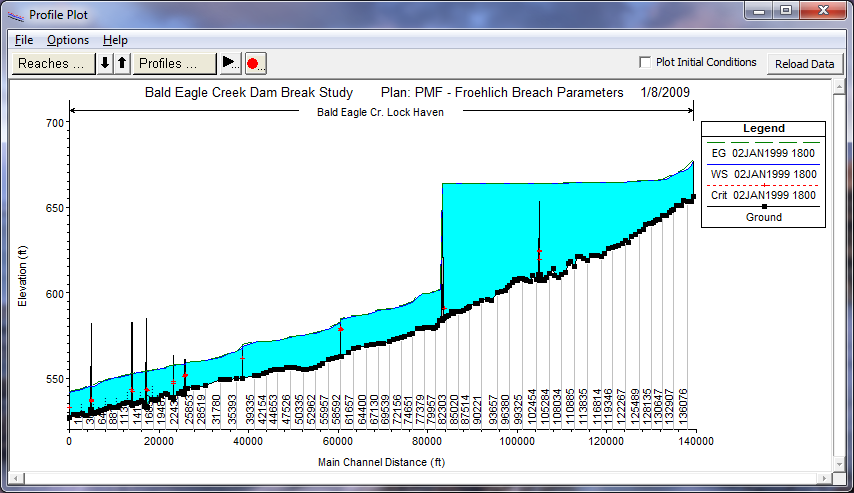Maximize the Profile Plot window
Image resolution: width=854 pixels, height=493 pixels.
coord(787,13)
